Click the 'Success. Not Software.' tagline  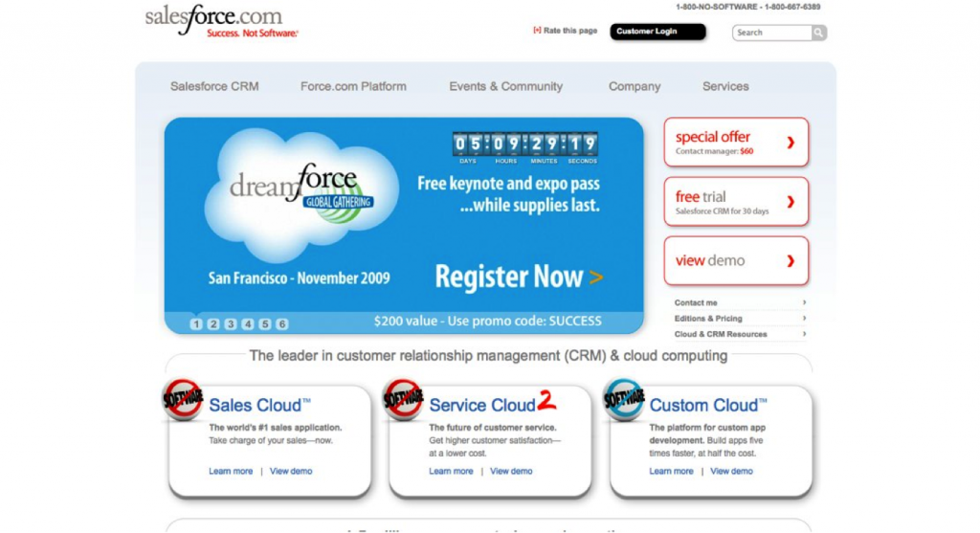[253, 33]
